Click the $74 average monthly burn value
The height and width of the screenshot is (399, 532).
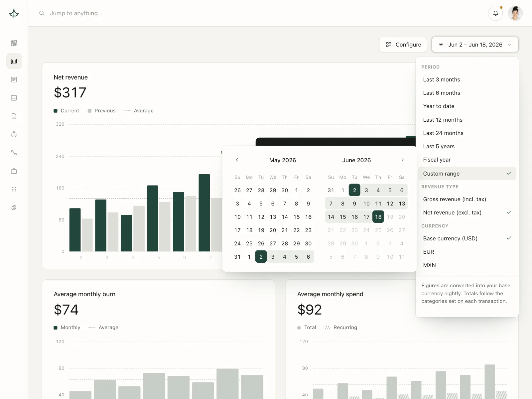pyautogui.click(x=66, y=310)
